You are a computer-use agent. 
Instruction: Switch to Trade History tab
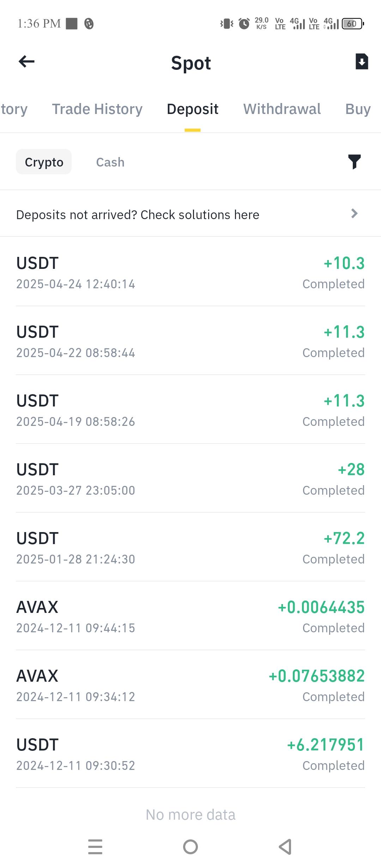pyautogui.click(x=97, y=109)
